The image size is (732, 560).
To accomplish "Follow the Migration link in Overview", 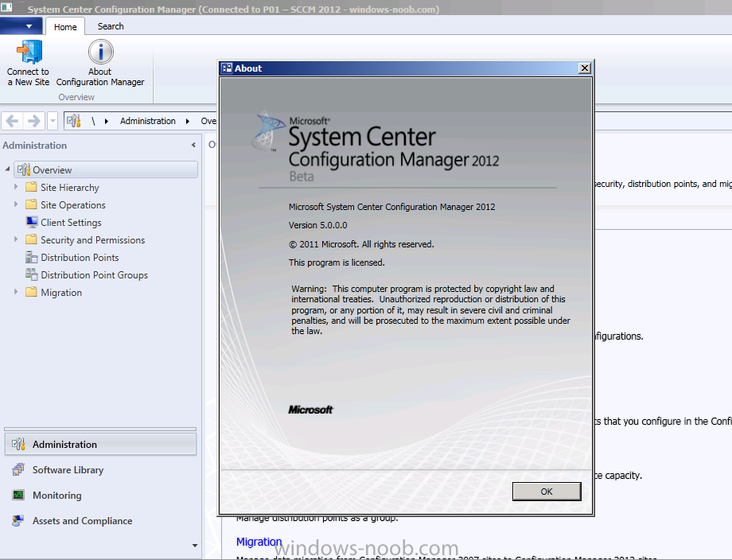I will [x=259, y=542].
